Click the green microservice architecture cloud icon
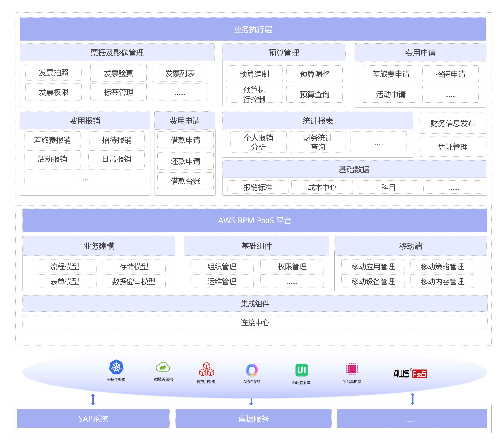The image size is (504, 447). tap(163, 367)
